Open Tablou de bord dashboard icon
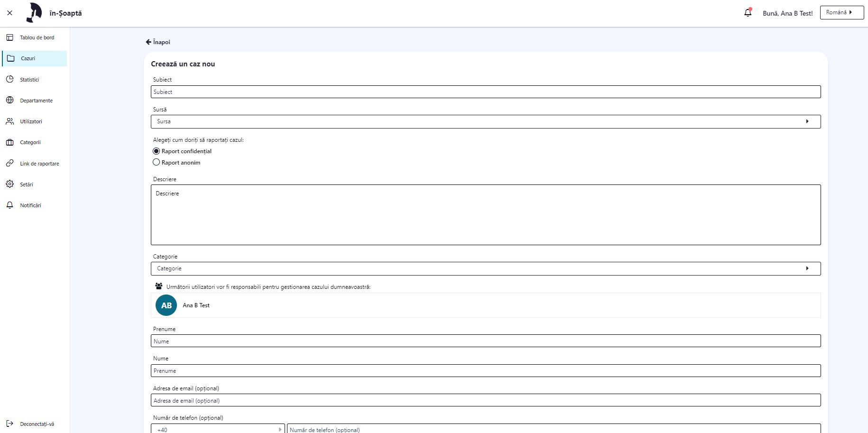The width and height of the screenshot is (868, 433). (x=10, y=37)
